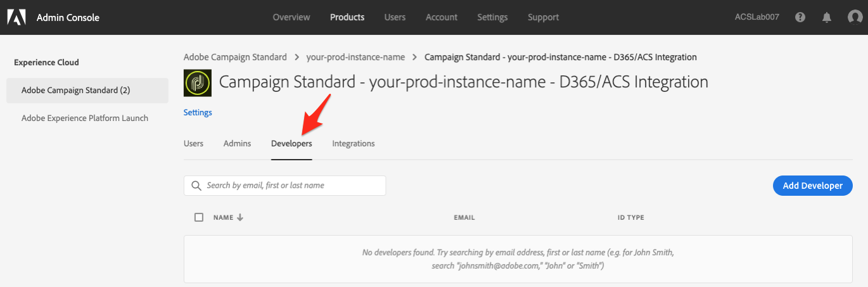Screen dimensions: 868x287
Task: Toggle the select-all developers checkbox
Action: click(199, 217)
